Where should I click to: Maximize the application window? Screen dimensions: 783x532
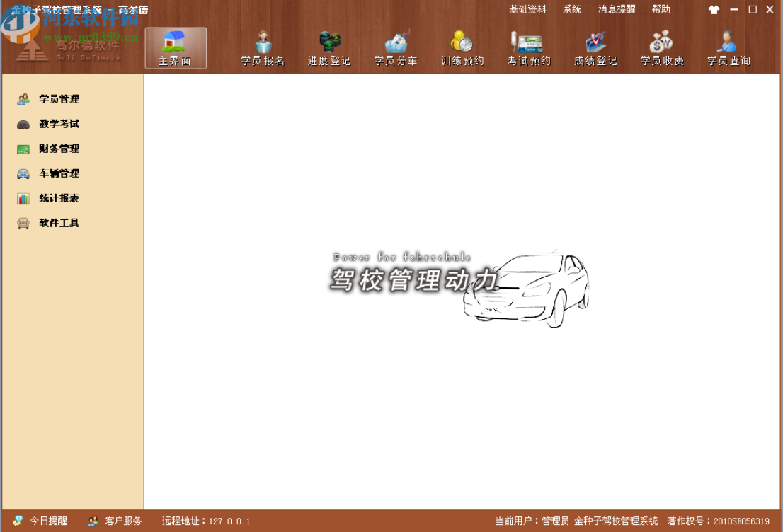pos(753,9)
